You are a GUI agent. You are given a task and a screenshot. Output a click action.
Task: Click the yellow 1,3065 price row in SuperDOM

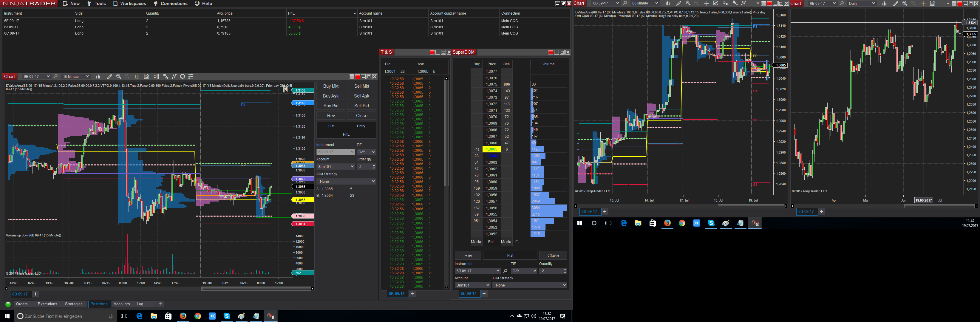point(491,149)
